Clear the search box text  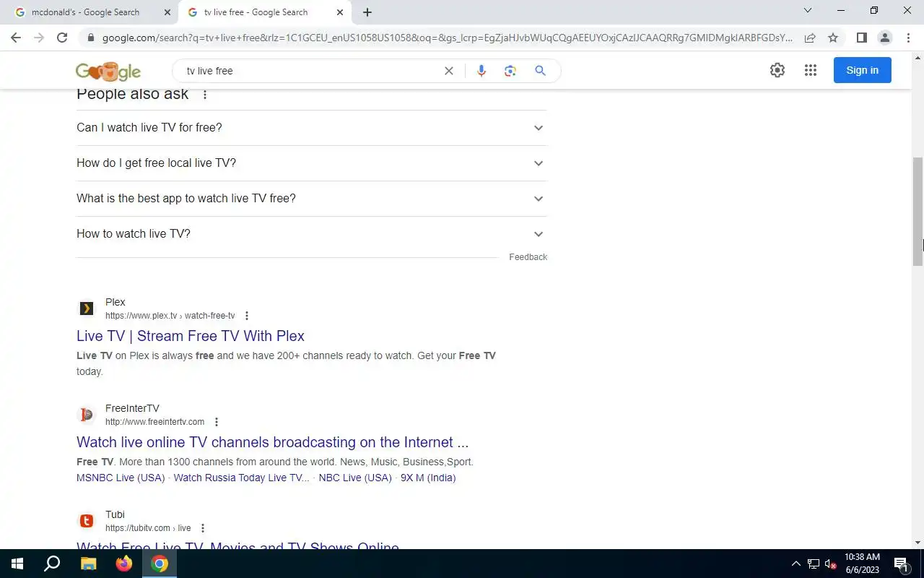[448, 71]
